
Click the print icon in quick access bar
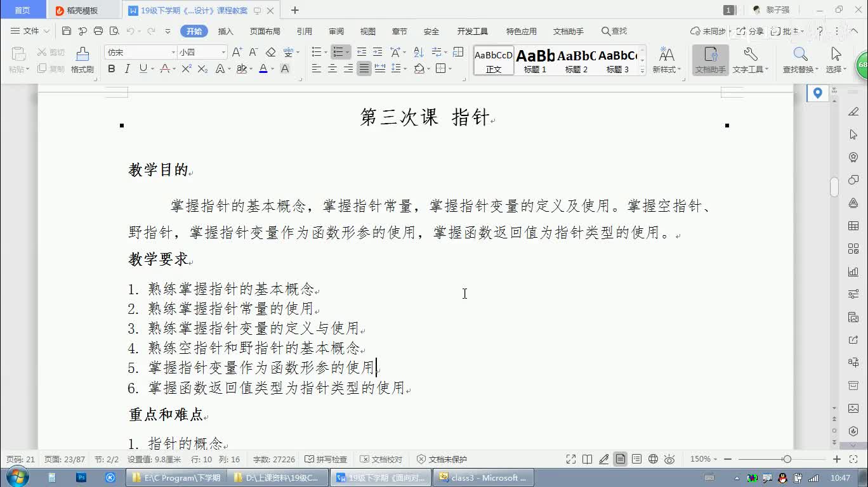coord(98,31)
